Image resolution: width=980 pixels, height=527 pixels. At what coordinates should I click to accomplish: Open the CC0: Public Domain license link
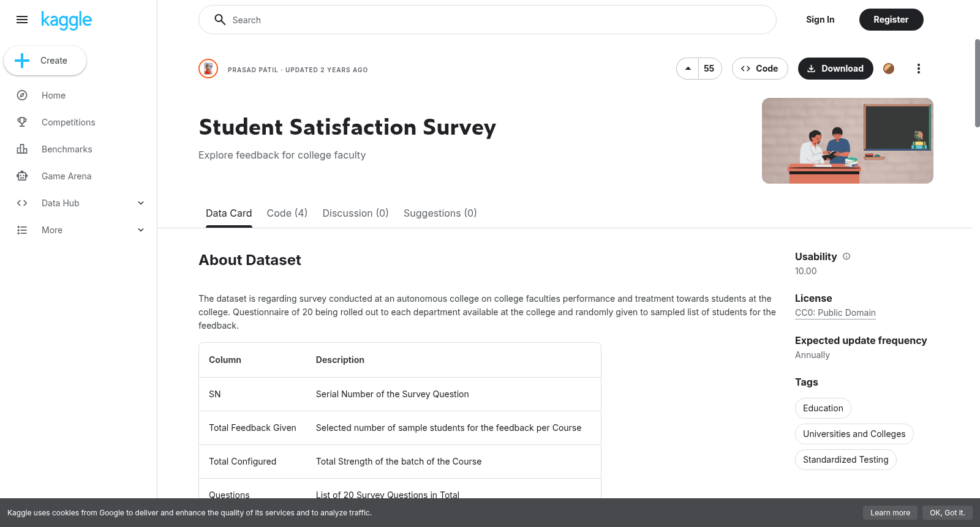pos(835,313)
